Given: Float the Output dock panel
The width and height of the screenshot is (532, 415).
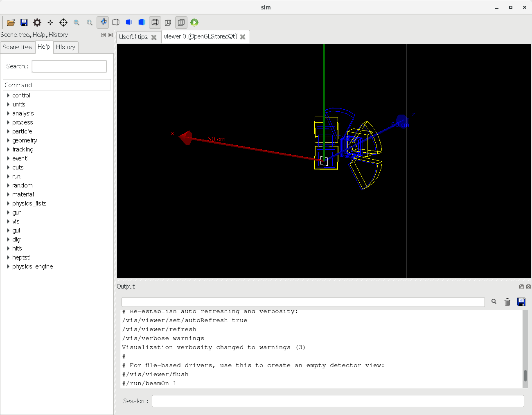Looking at the screenshot, I should coord(521,287).
